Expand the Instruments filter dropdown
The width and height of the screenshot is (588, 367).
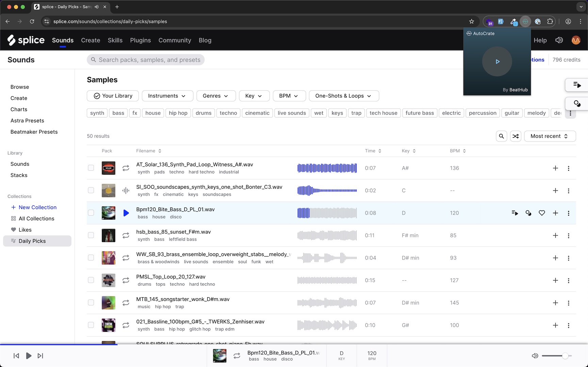coord(167,96)
